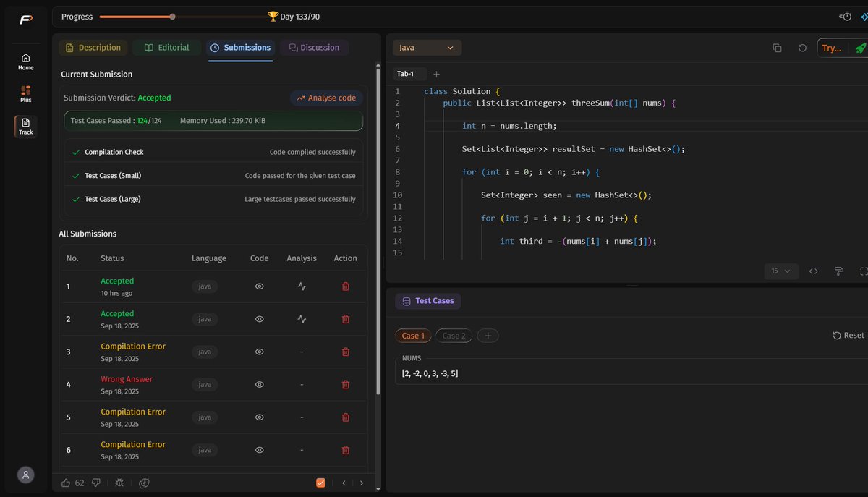Click the NUMS input field value
The width and height of the screenshot is (868, 497).
click(x=430, y=373)
